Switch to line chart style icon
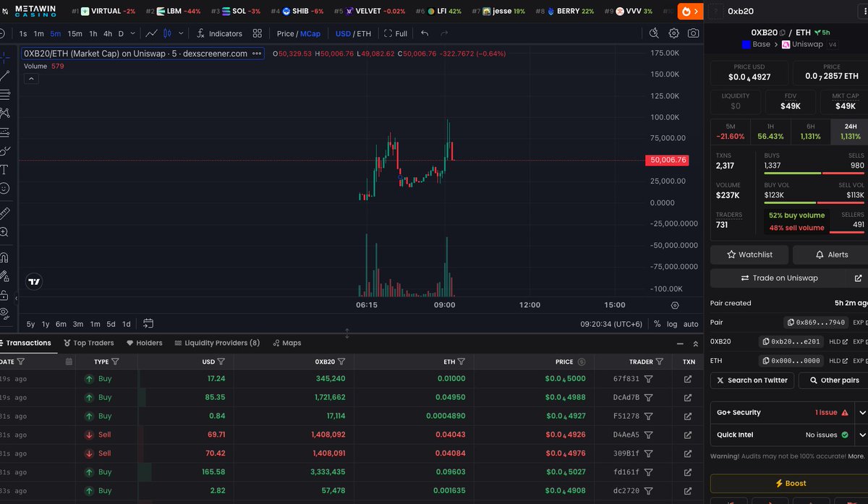868x504 pixels. click(x=151, y=33)
